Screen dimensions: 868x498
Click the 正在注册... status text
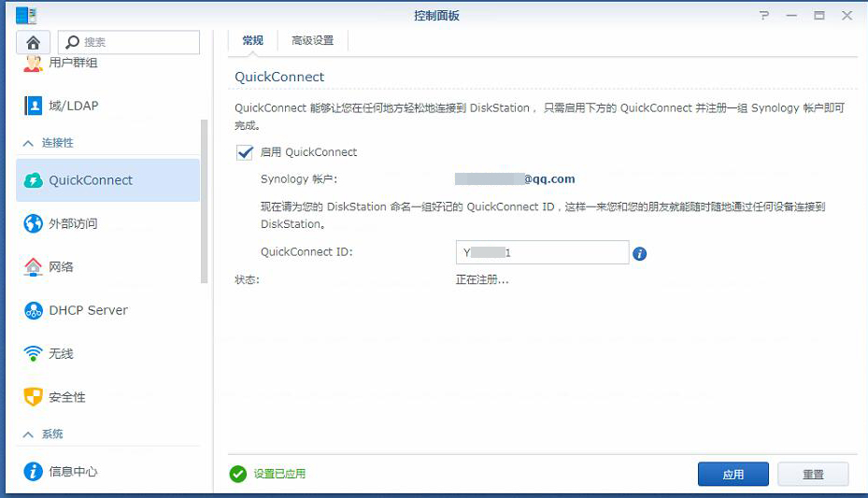pyautogui.click(x=482, y=280)
